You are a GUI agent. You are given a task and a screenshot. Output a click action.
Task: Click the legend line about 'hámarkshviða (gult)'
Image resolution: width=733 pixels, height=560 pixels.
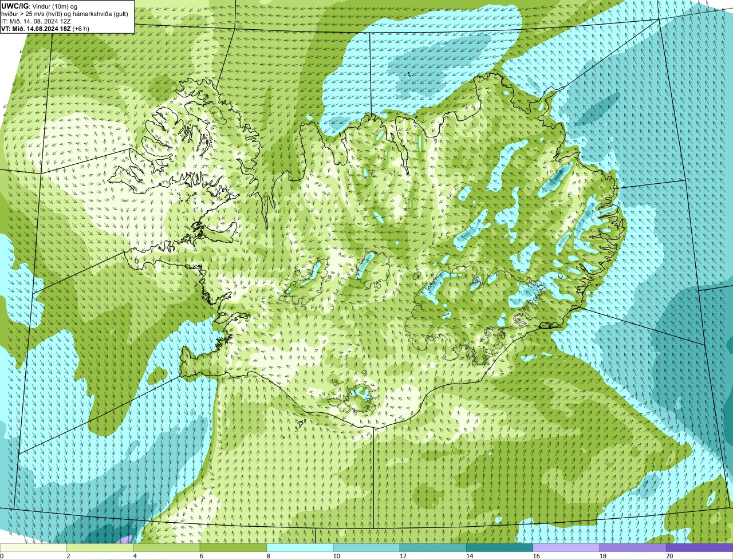point(65,13)
